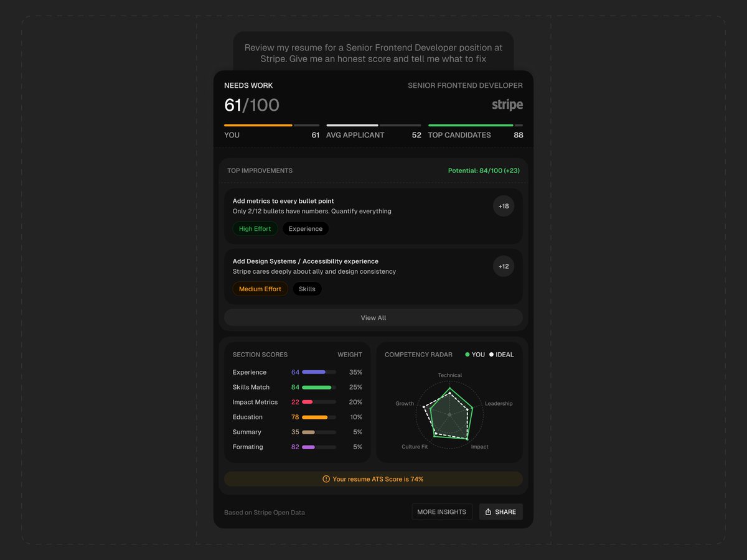Screen dimensions: 747x560
Task: Click the share icon in SHARE button
Action: click(x=489, y=511)
